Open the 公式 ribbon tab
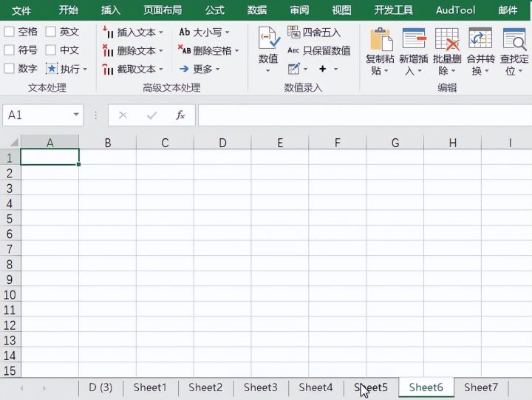 (x=215, y=10)
